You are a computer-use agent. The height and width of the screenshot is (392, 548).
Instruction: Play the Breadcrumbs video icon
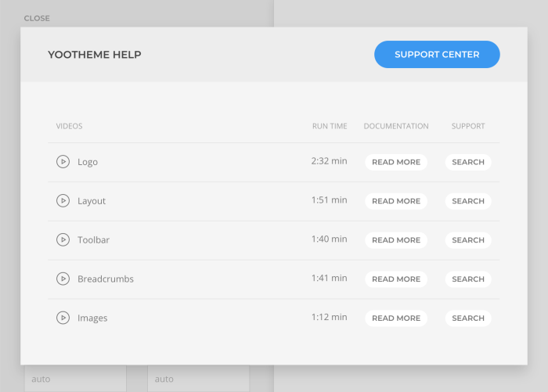click(x=63, y=279)
